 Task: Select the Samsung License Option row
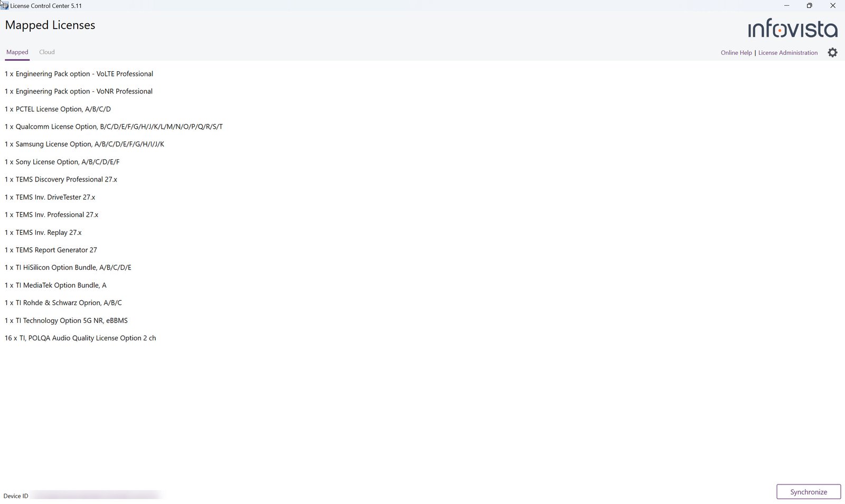click(x=84, y=144)
